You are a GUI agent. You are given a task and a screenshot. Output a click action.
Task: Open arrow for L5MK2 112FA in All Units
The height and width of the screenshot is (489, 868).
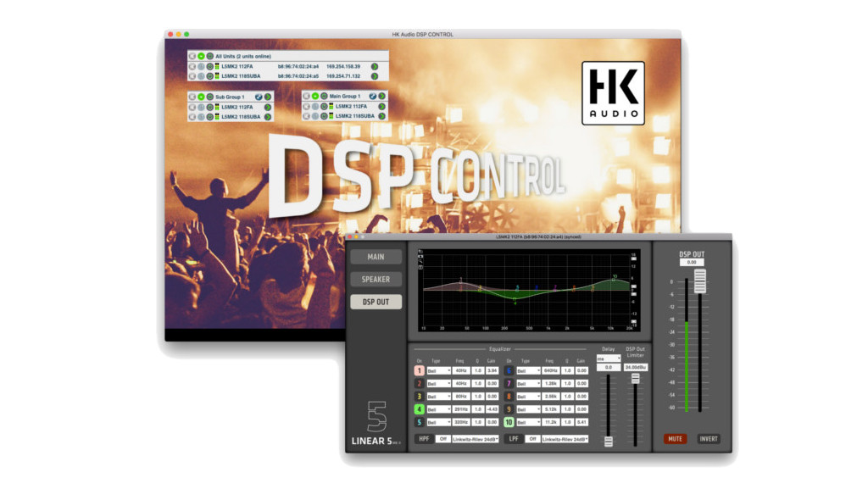pos(375,66)
